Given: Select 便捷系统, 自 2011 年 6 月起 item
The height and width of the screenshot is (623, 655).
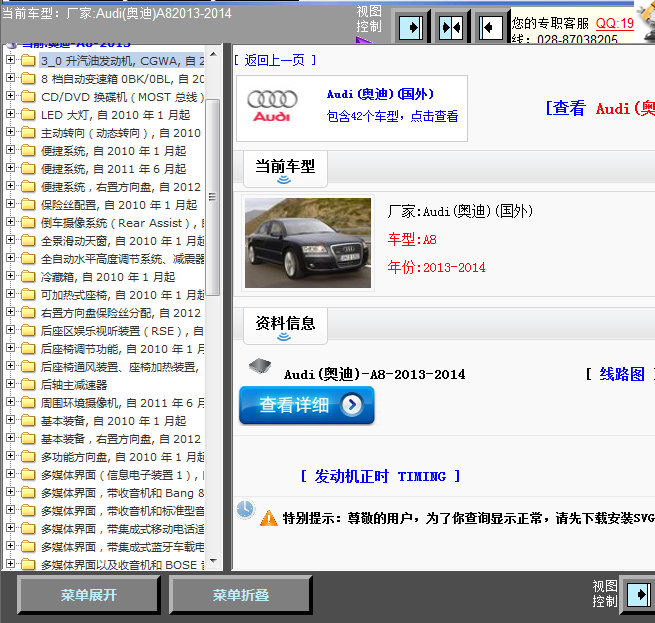Looking at the screenshot, I should click(113, 169).
